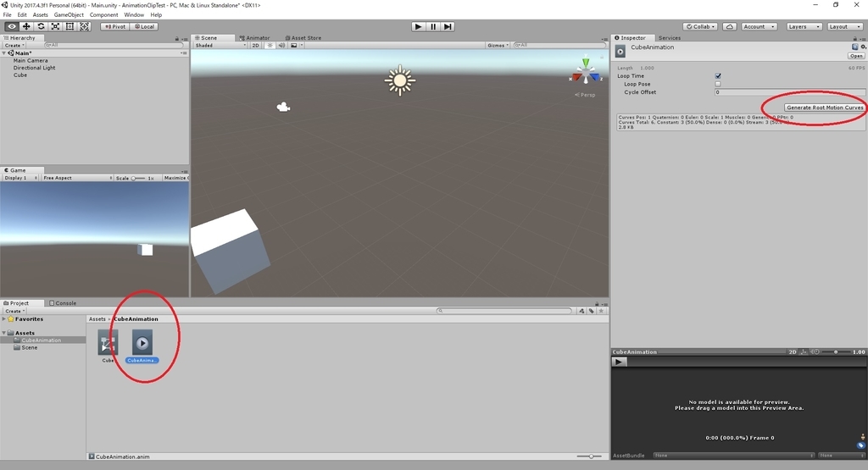Open the Assets menu
The height and width of the screenshot is (470, 868).
[x=41, y=15]
